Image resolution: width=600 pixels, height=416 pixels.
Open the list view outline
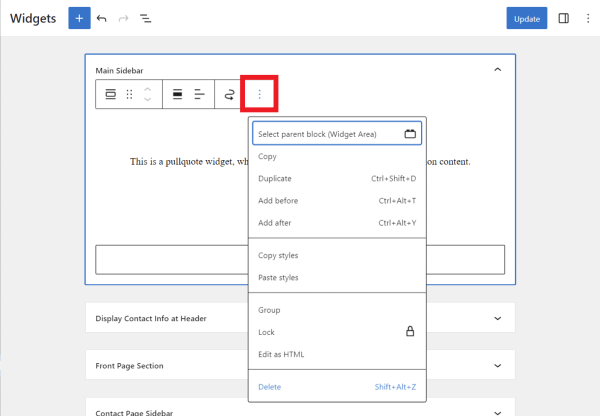pos(146,18)
